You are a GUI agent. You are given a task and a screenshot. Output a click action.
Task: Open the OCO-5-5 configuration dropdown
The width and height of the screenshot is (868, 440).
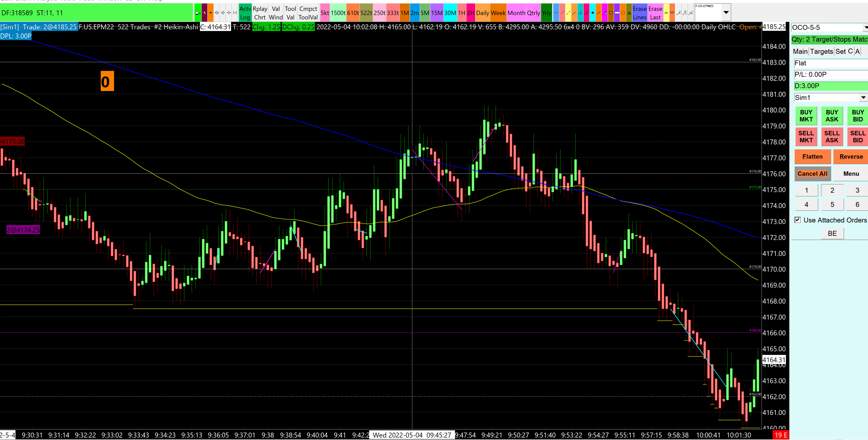click(x=865, y=27)
